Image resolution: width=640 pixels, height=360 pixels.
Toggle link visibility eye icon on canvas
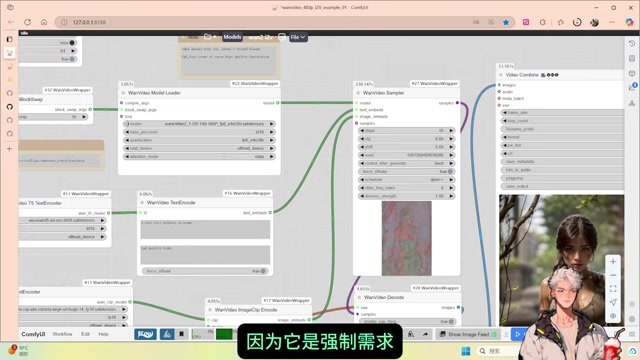613,316
